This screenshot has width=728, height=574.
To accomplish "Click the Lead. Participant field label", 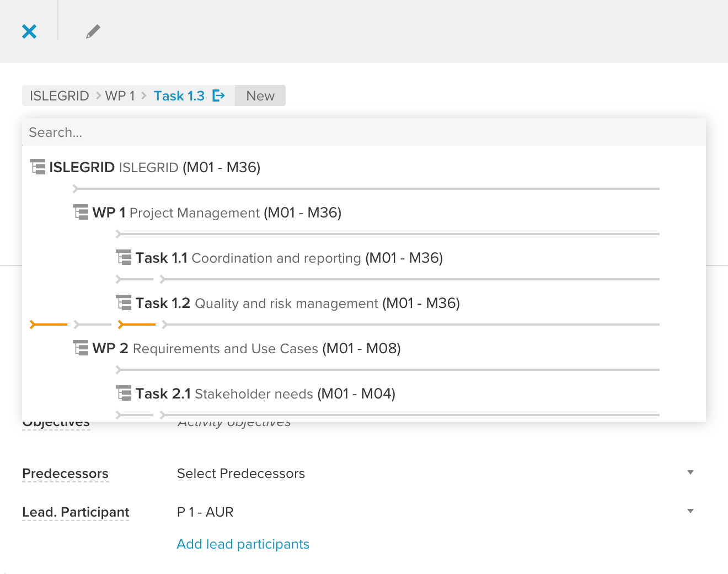I will (76, 512).
